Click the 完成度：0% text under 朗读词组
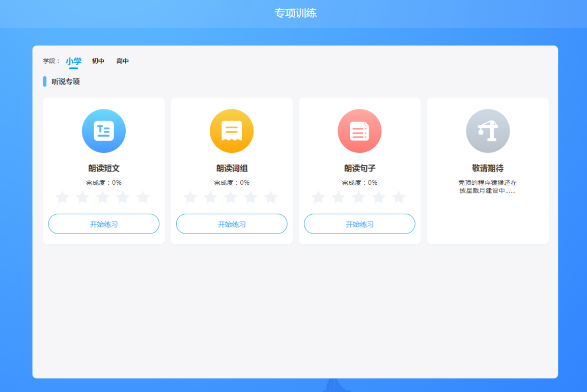The image size is (587, 392). (232, 183)
